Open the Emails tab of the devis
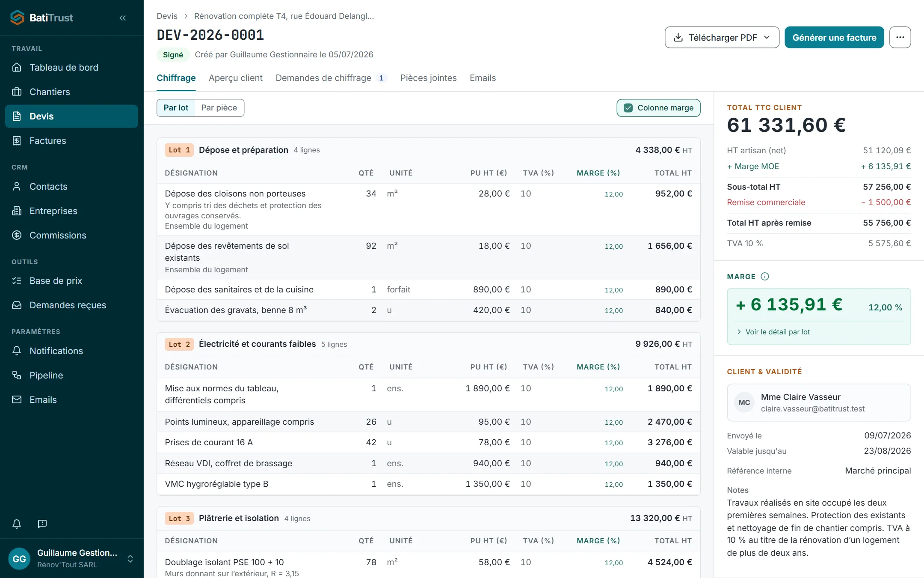The image size is (924, 578). point(483,78)
